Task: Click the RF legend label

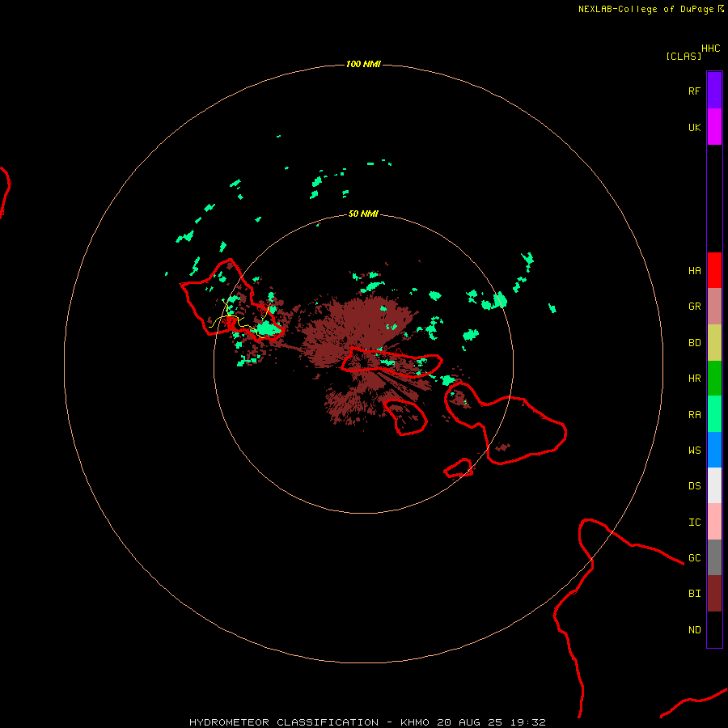Action: point(694,91)
